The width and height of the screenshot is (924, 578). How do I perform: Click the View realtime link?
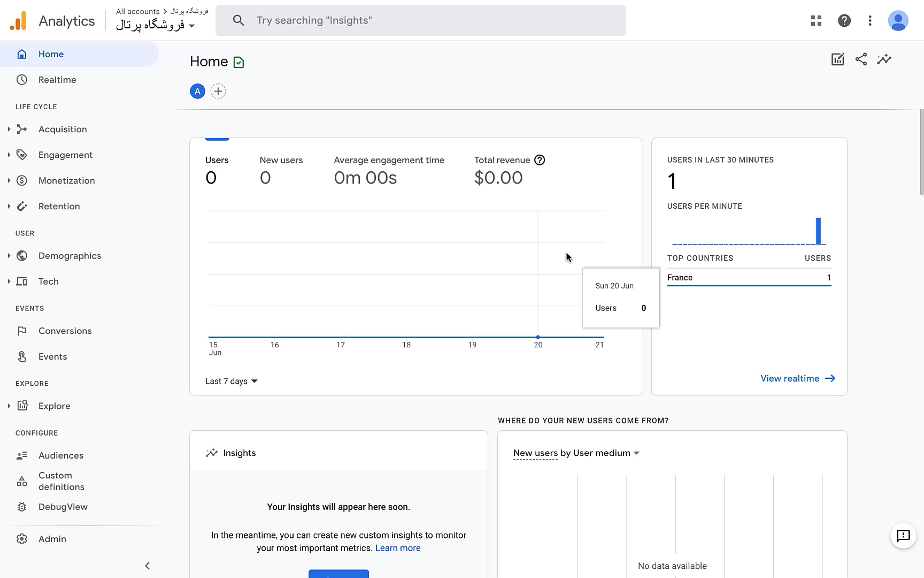coord(790,378)
